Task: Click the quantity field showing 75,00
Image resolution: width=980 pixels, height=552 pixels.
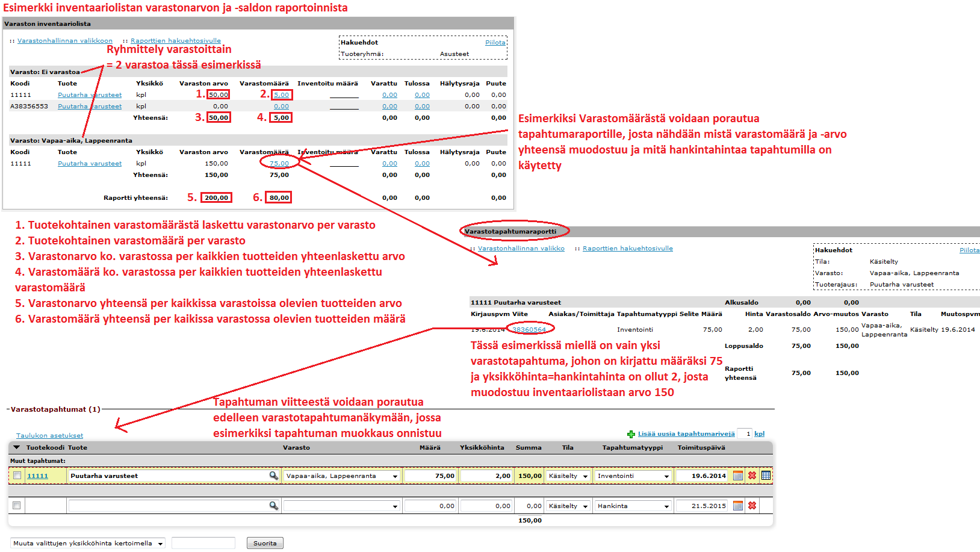Action: coord(430,476)
